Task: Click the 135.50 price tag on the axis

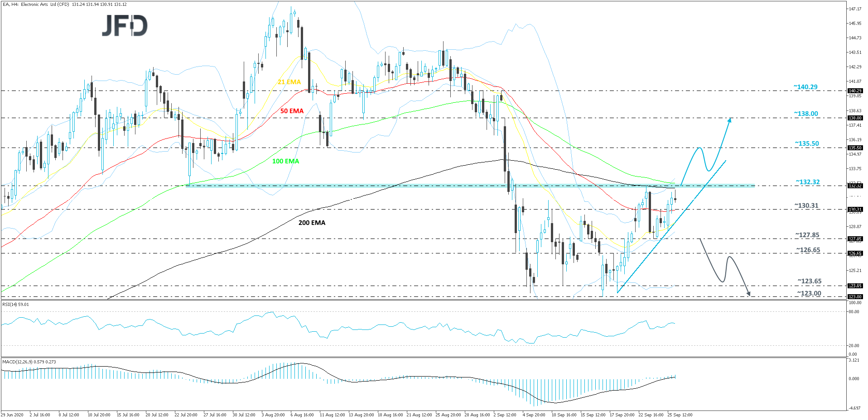Action: click(855, 148)
